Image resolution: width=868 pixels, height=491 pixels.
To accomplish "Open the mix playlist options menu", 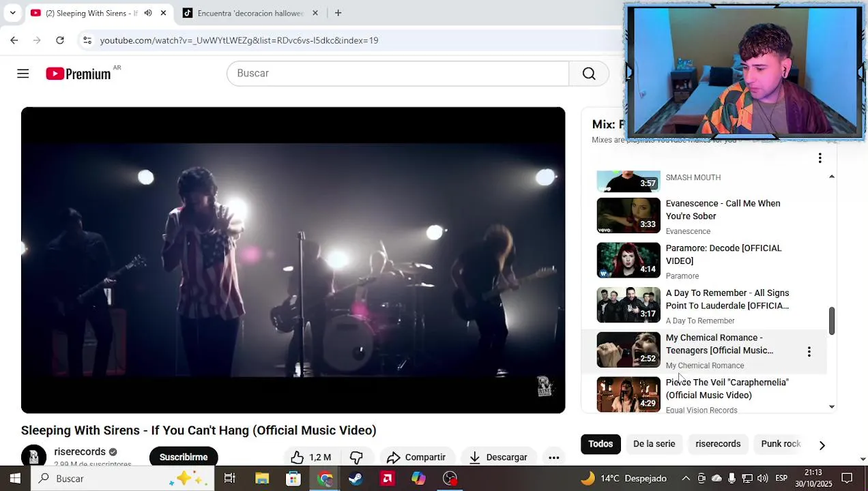I will point(820,158).
